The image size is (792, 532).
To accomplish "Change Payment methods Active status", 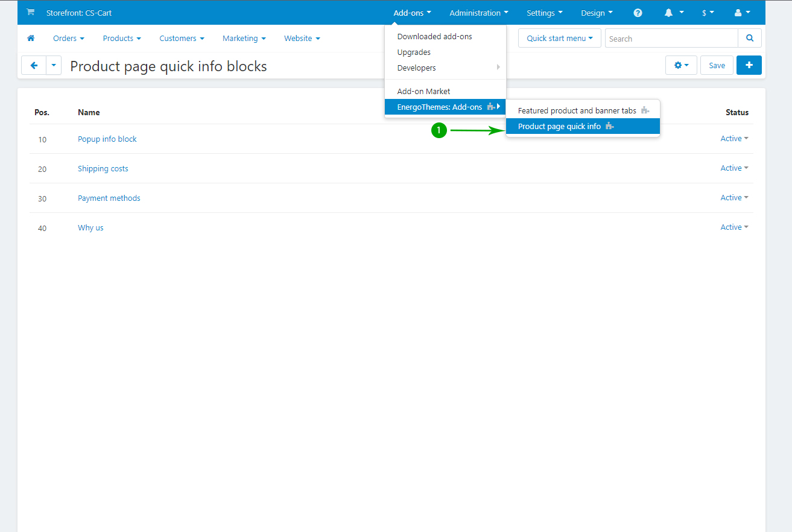I will 734,198.
